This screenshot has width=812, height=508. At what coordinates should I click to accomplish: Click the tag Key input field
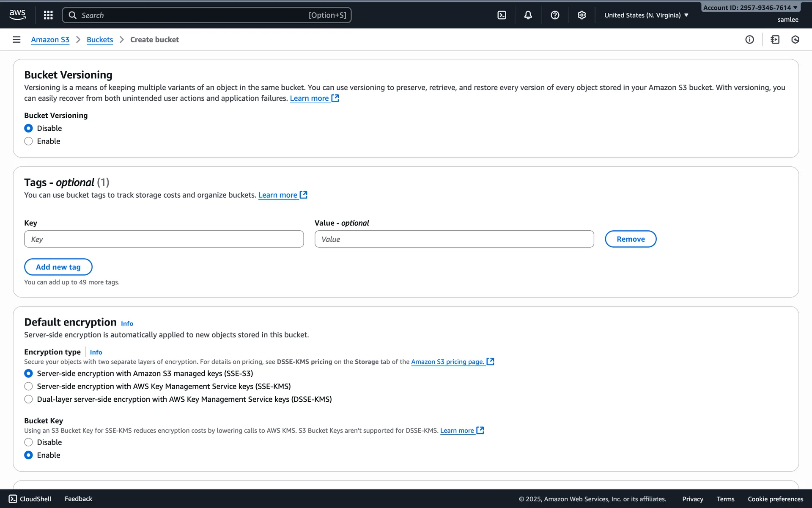coord(164,239)
